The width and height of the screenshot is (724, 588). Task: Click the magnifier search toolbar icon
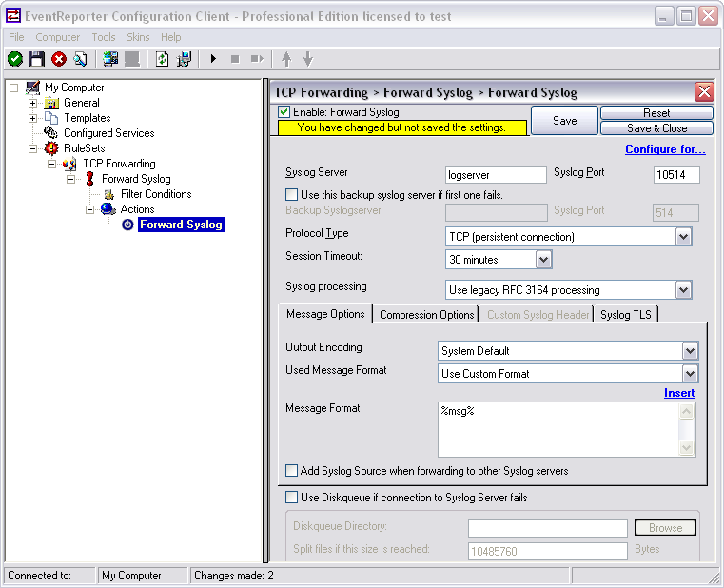tap(80, 59)
